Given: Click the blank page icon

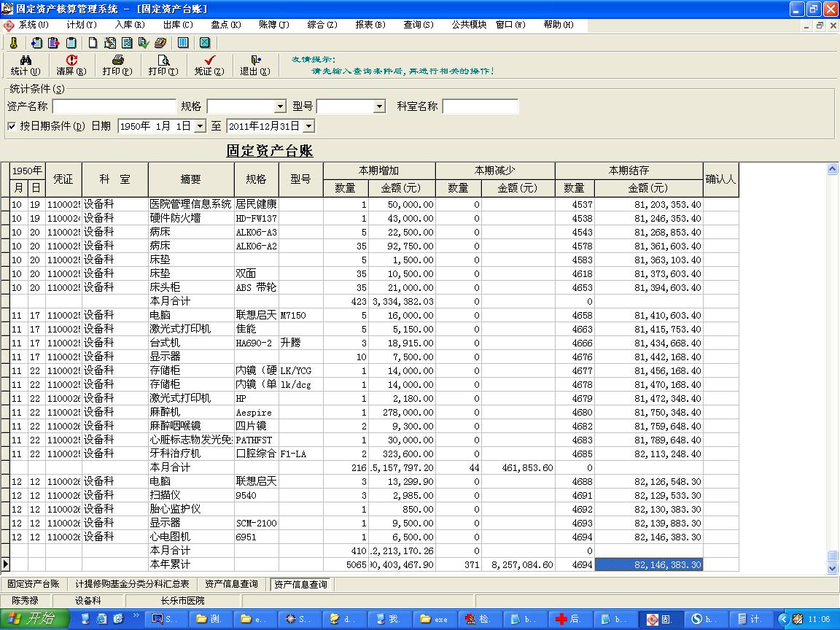Looking at the screenshot, I should [93, 43].
